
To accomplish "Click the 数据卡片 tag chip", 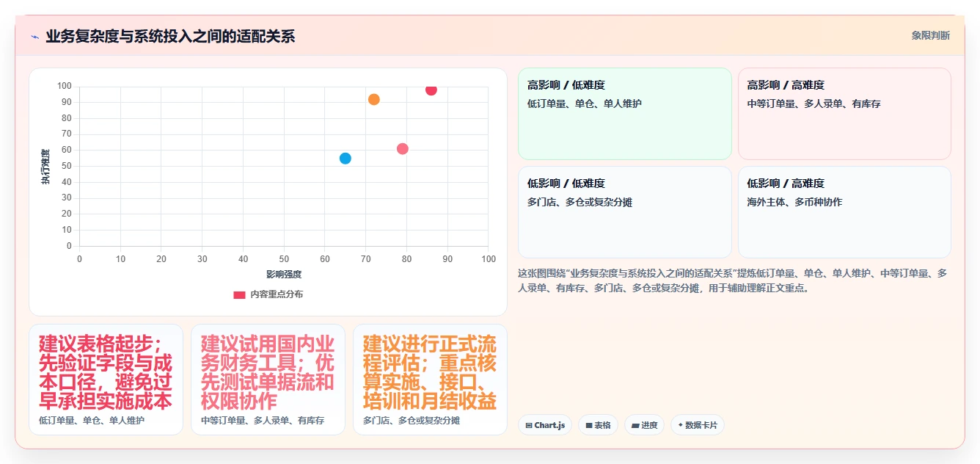I will (x=697, y=425).
